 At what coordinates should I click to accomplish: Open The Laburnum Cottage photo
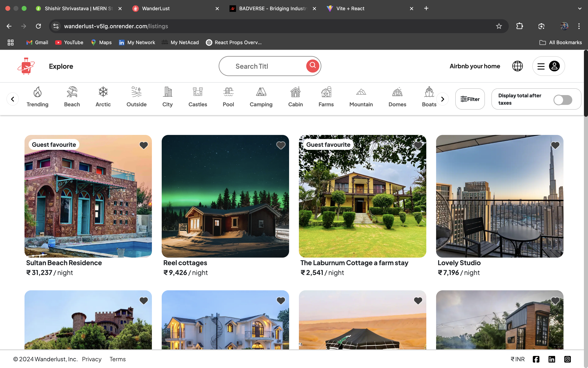tap(363, 196)
